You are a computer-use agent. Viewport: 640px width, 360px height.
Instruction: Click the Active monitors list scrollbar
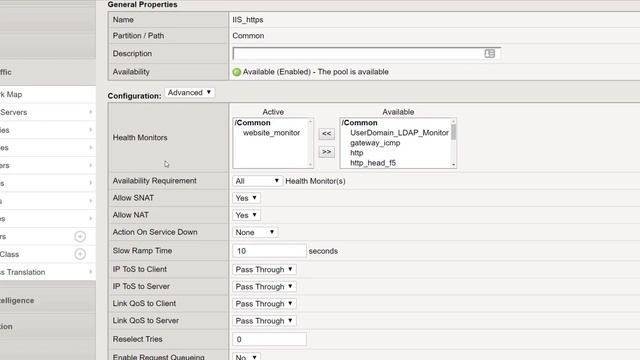pyautogui.click(x=310, y=143)
